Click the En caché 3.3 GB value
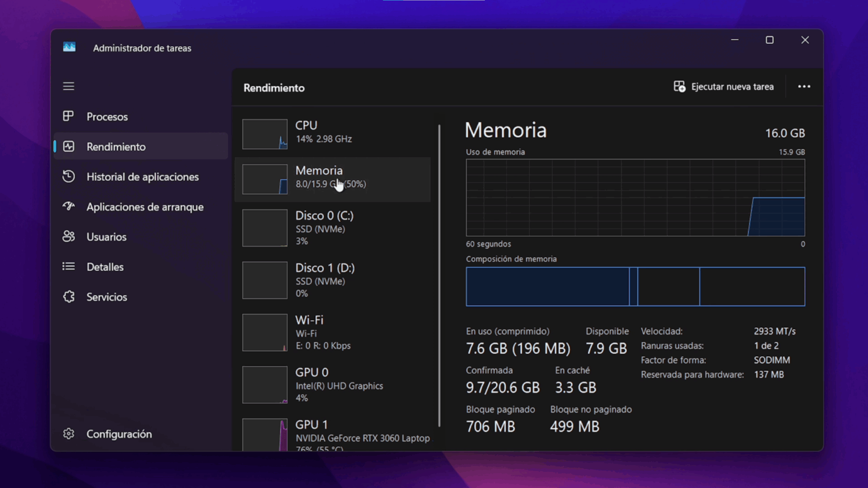Viewport: 868px width, 488px height. pyautogui.click(x=576, y=387)
